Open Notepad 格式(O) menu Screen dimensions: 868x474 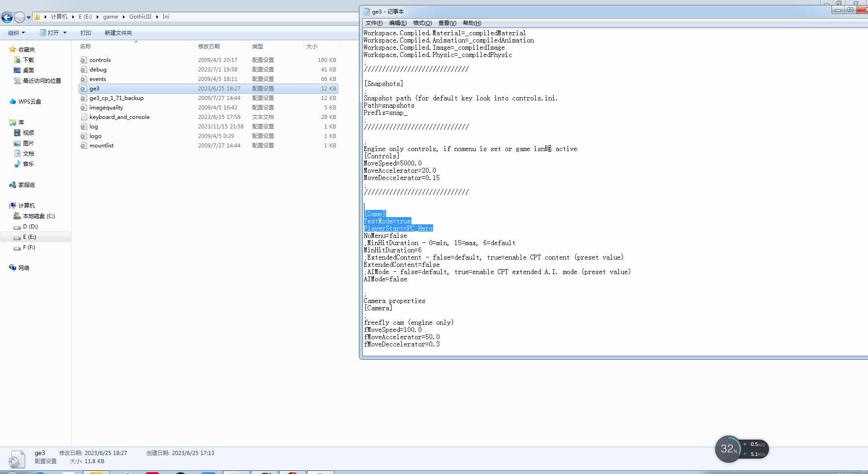click(x=422, y=23)
